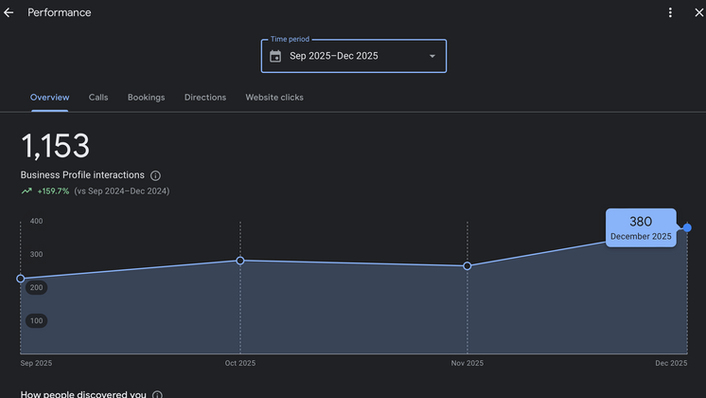Select the October 2025 data point
Screen dimensions: 706x398
(240, 261)
